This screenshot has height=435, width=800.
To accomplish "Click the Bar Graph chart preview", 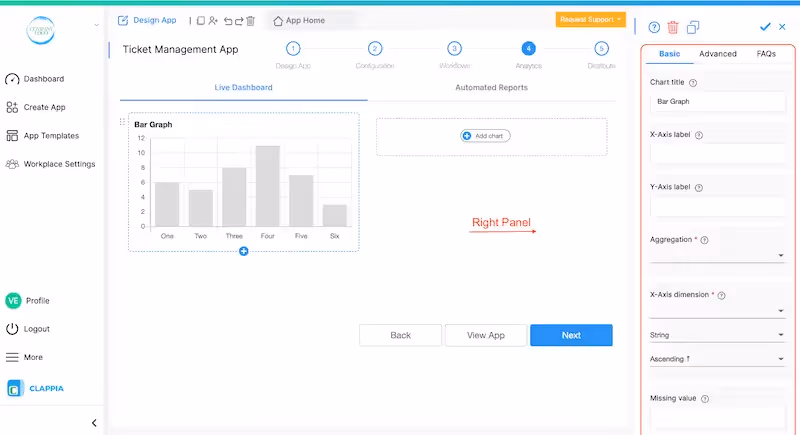I will click(244, 182).
